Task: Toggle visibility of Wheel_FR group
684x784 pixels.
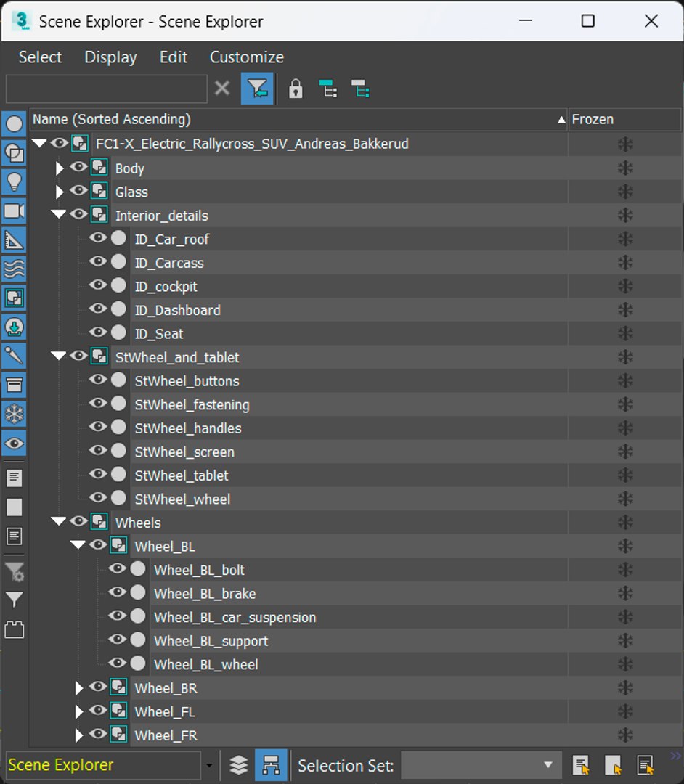Action: (98, 734)
